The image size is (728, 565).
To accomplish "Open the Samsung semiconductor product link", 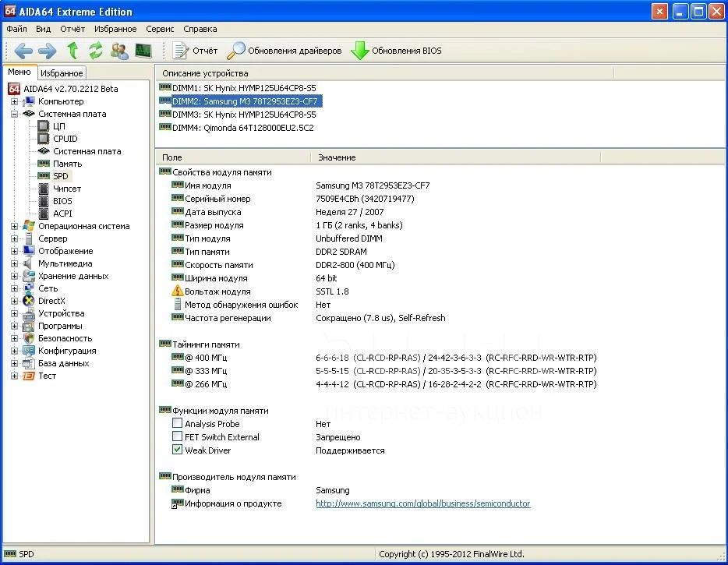I will (423, 503).
